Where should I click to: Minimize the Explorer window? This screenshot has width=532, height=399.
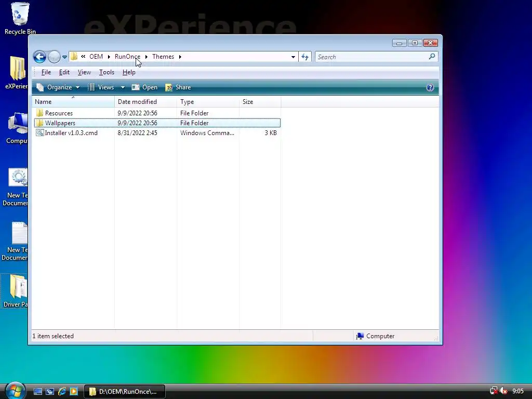coord(400,43)
